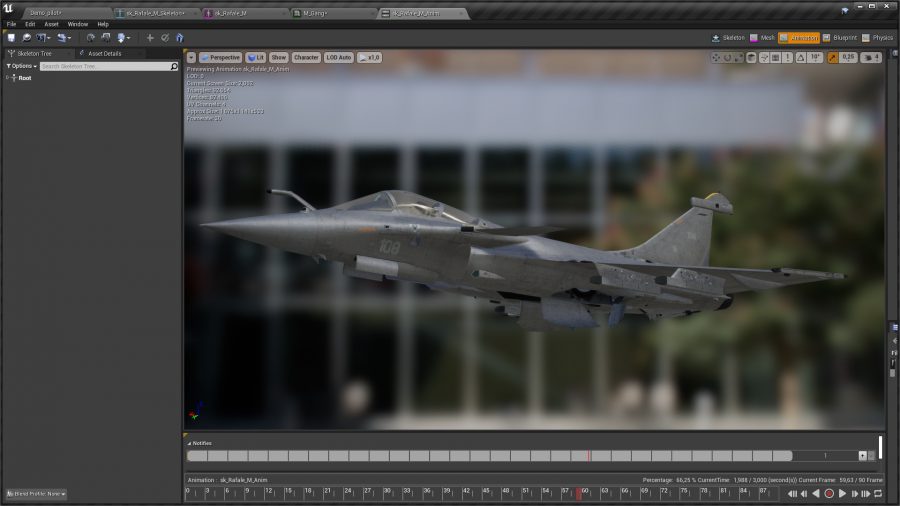900x506 pixels.
Task: Play the animation in reverse
Action: pos(816,493)
